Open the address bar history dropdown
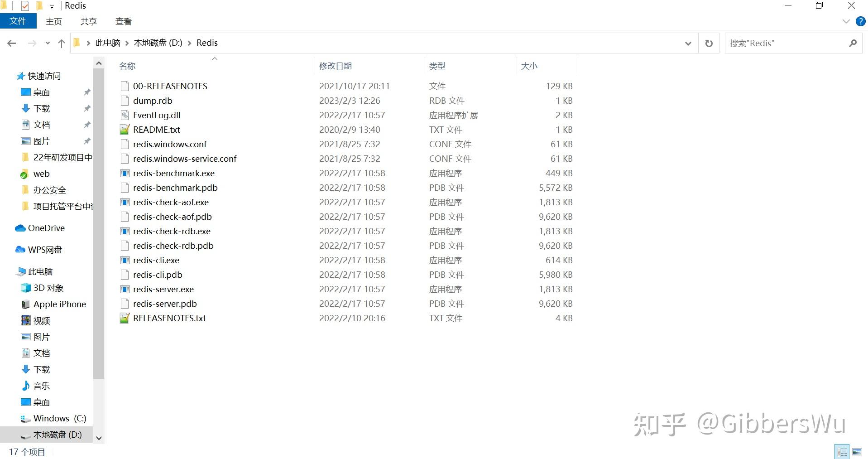Viewport: 868px width, 459px height. coord(688,43)
